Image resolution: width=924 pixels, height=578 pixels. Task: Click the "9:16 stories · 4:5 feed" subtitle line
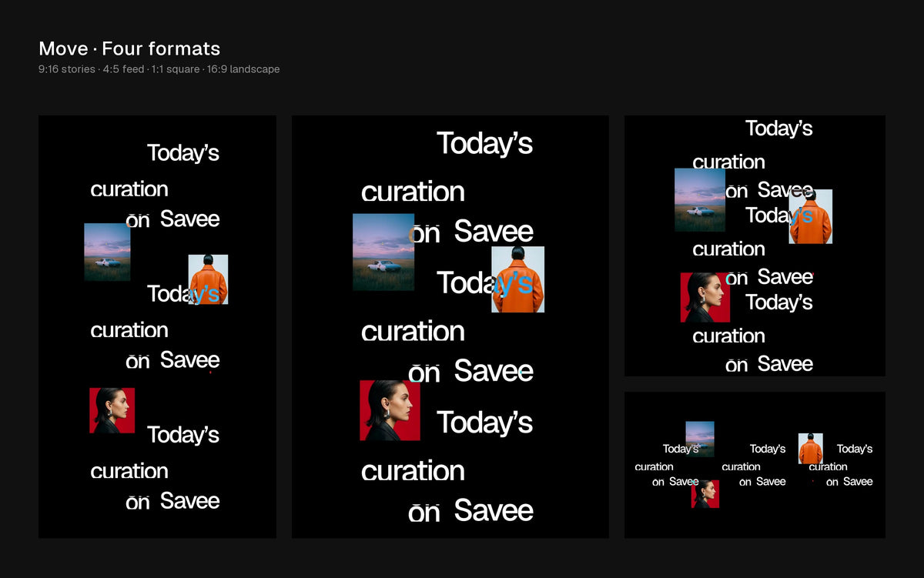[159, 69]
